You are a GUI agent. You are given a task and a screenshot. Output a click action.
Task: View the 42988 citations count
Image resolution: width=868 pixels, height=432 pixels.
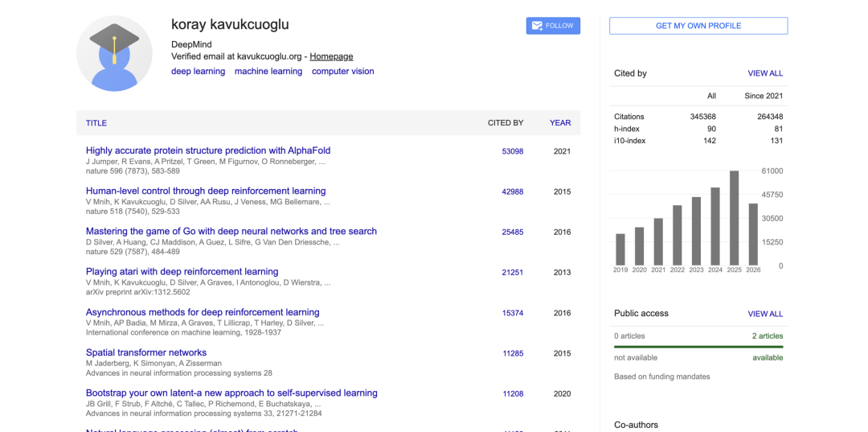(513, 191)
